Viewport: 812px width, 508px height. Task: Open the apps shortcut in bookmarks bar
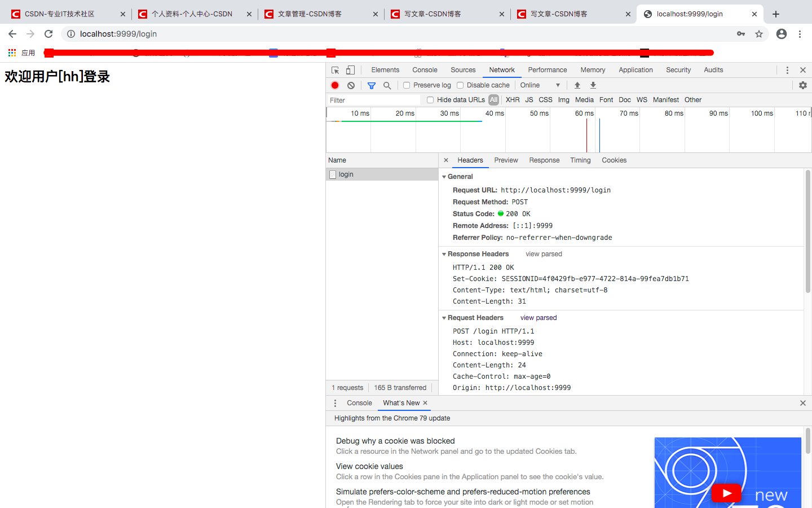coord(21,52)
